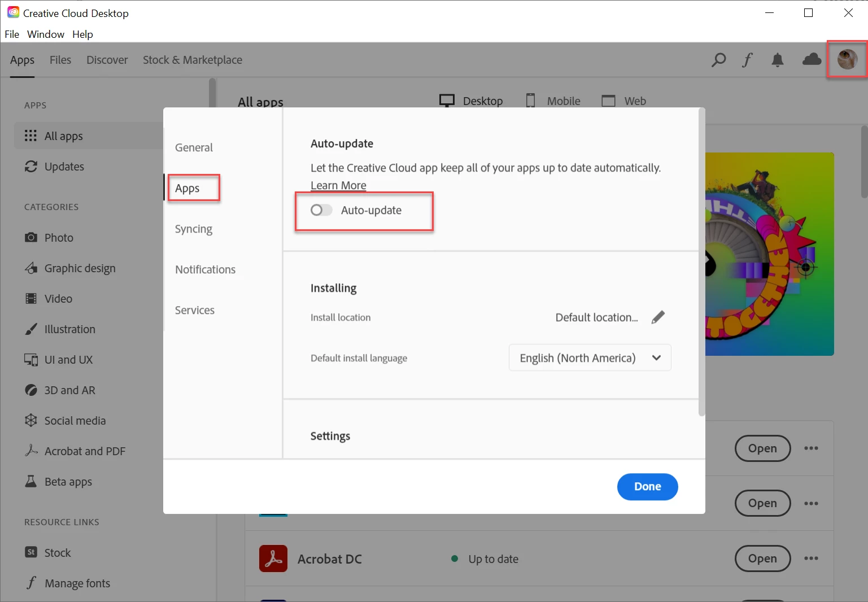Click the Acrobat DC app icon
This screenshot has width=868, height=602.
tap(273, 559)
